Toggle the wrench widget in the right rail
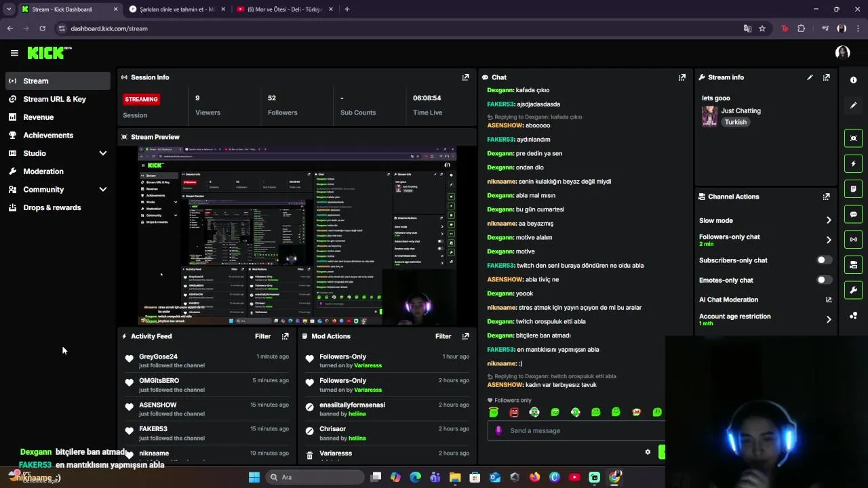Viewport: 868px width, 488px height. 853,290
